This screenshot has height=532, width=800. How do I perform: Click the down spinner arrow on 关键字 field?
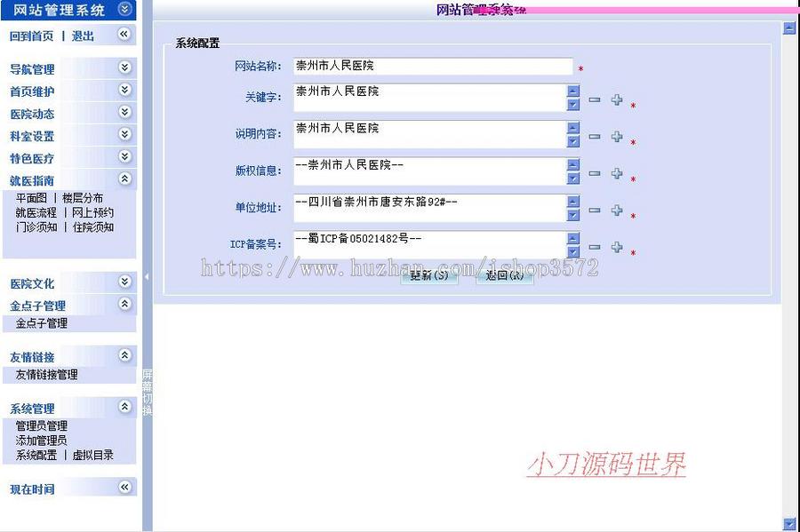(572, 107)
